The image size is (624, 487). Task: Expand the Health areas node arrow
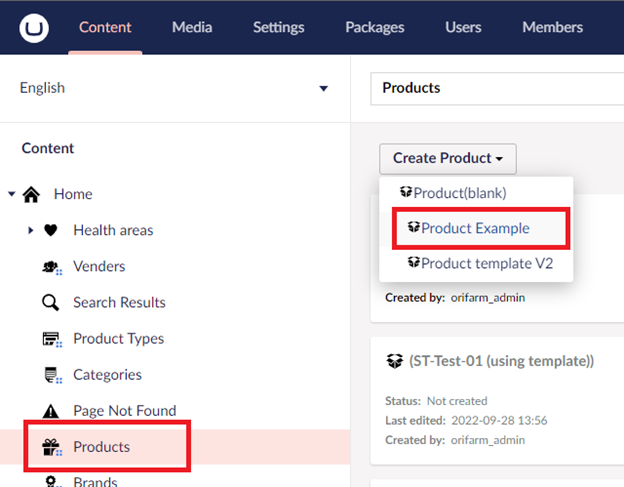[31, 230]
